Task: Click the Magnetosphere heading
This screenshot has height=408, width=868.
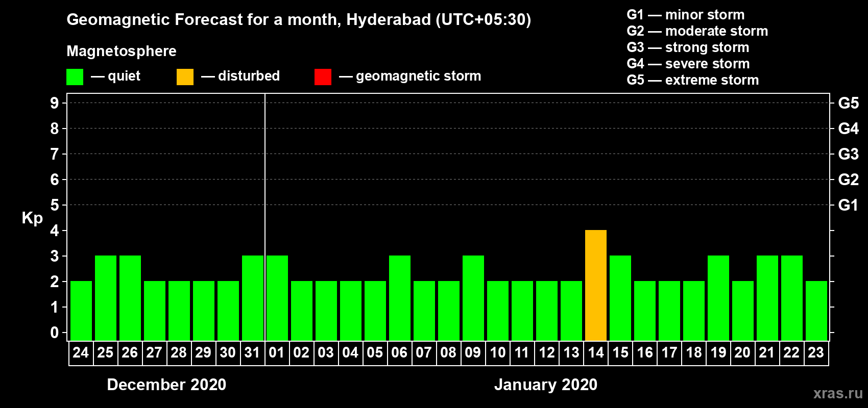Action: (x=122, y=52)
